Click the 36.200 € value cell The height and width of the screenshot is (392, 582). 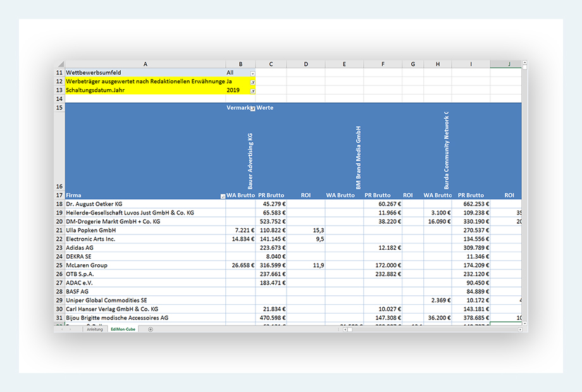click(x=438, y=318)
